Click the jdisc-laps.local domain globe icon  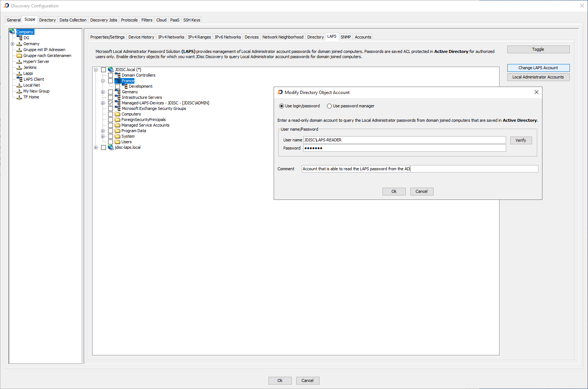[x=111, y=147]
